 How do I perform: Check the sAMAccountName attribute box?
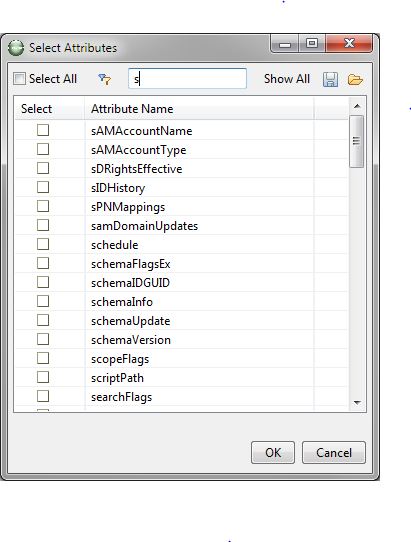[43, 130]
